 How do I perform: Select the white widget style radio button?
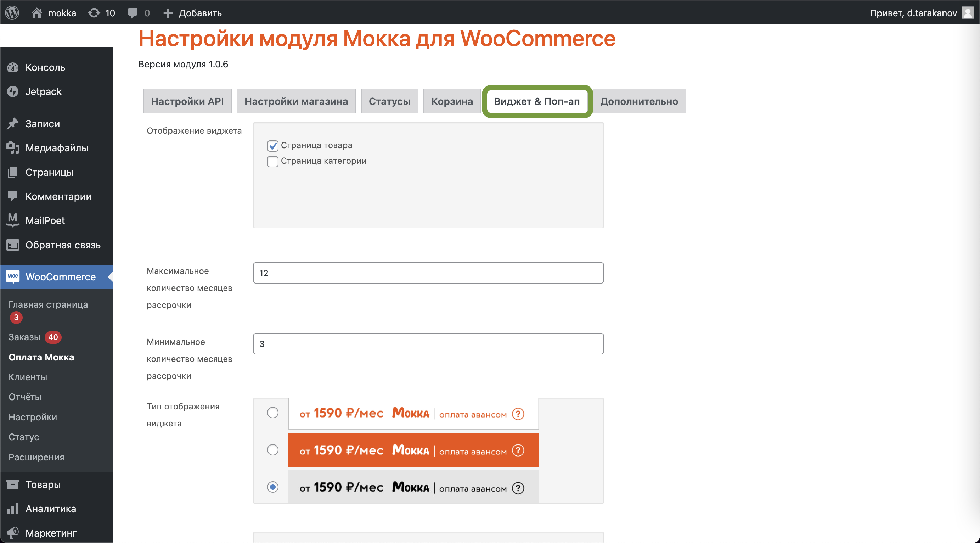click(273, 413)
